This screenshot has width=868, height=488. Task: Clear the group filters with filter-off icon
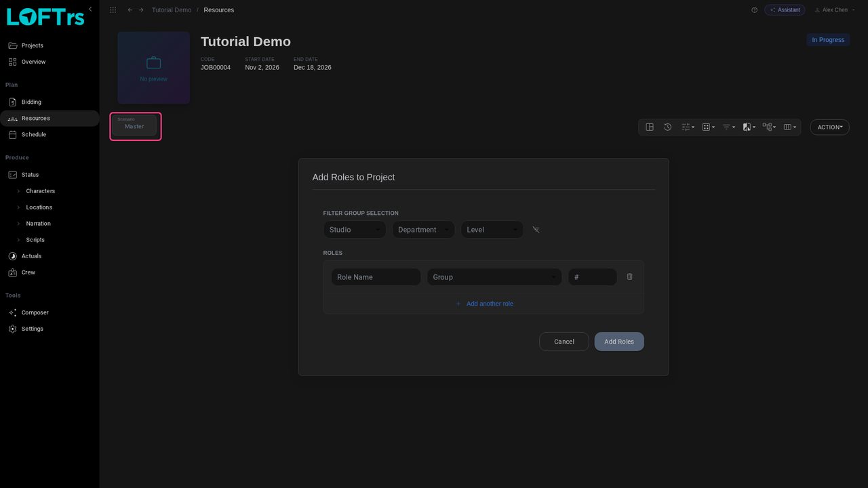pos(536,230)
